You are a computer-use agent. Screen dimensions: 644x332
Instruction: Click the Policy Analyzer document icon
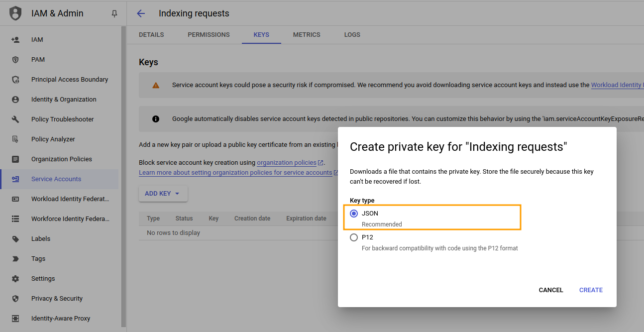pos(15,139)
